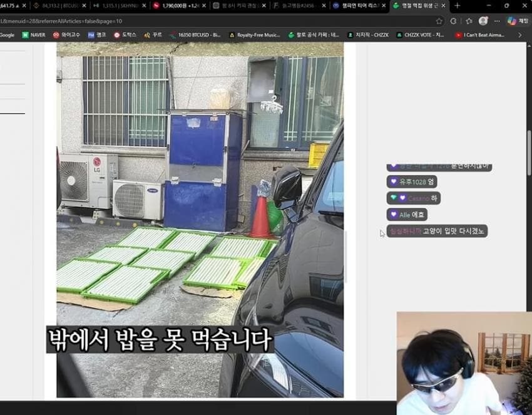Open the 16350 BTCUSD bookmark
The image size is (532, 415).
pos(195,35)
